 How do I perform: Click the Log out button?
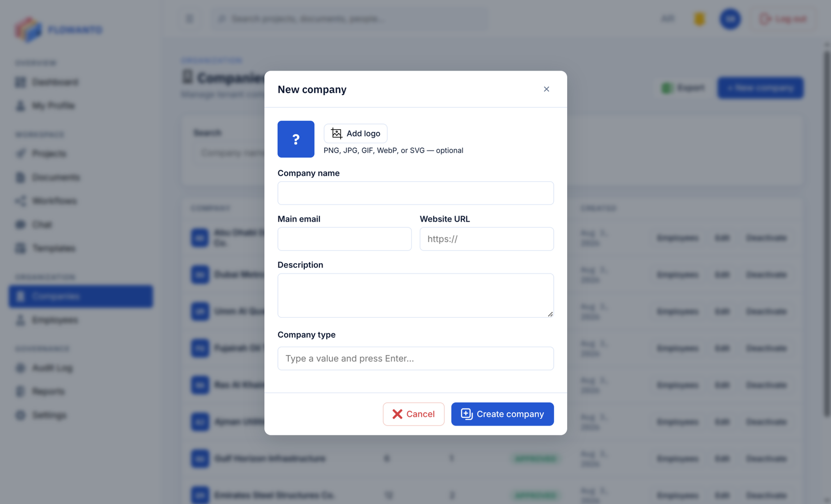point(783,19)
